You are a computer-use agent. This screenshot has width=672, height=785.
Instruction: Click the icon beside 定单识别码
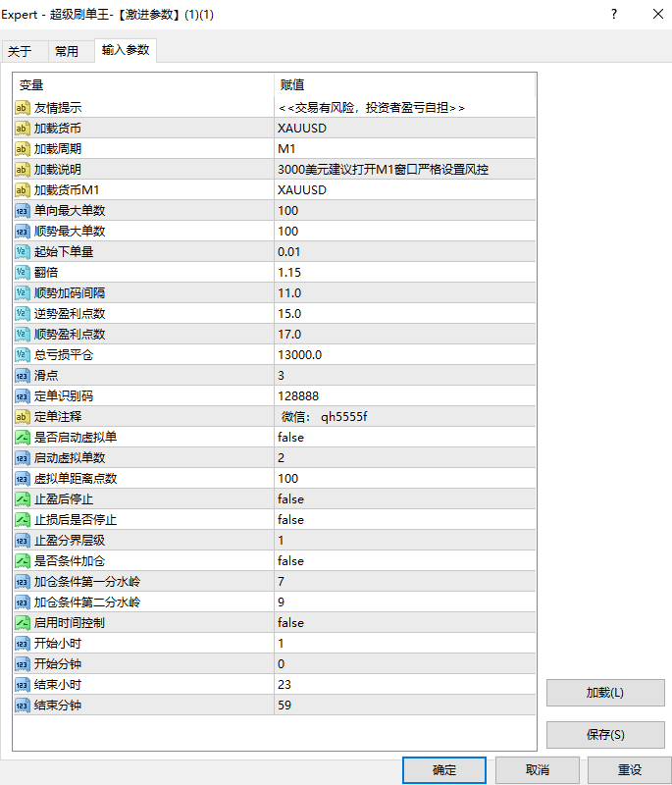22,396
